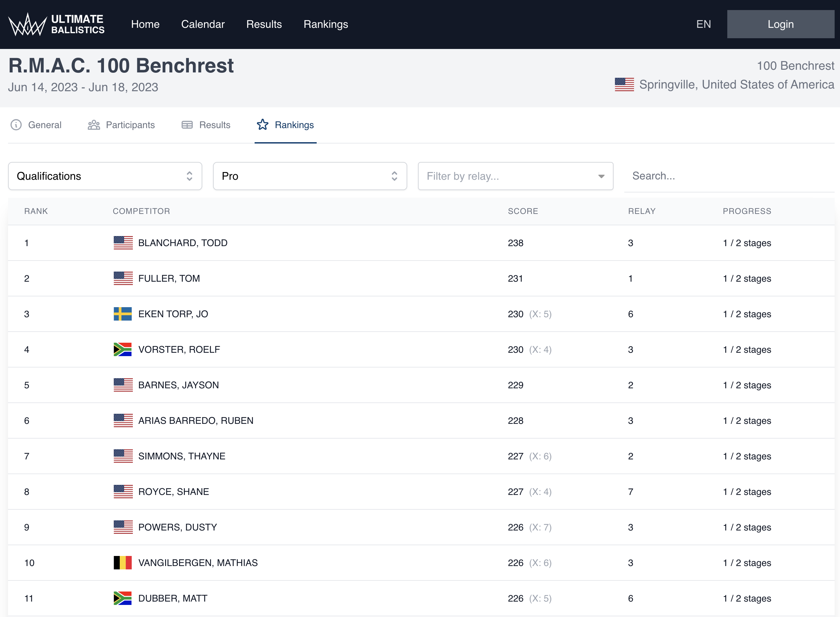This screenshot has height=617, width=840.
Task: Click the PROGRESS column header
Action: [747, 211]
